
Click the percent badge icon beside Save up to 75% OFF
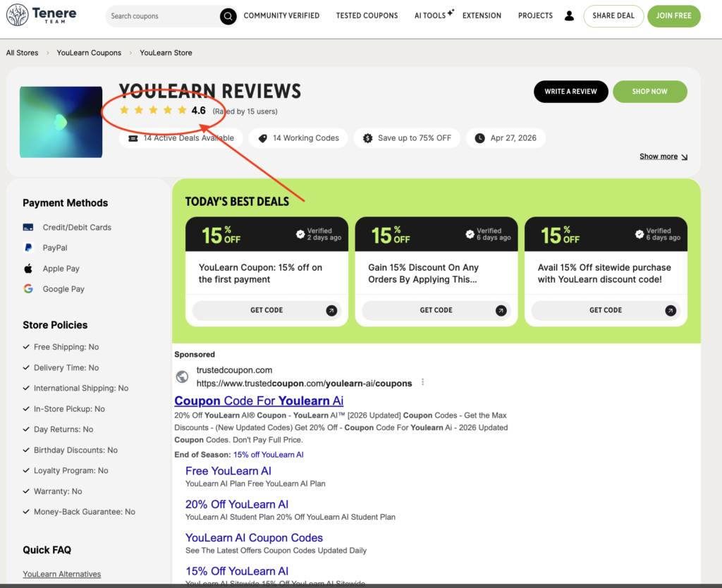coord(367,138)
